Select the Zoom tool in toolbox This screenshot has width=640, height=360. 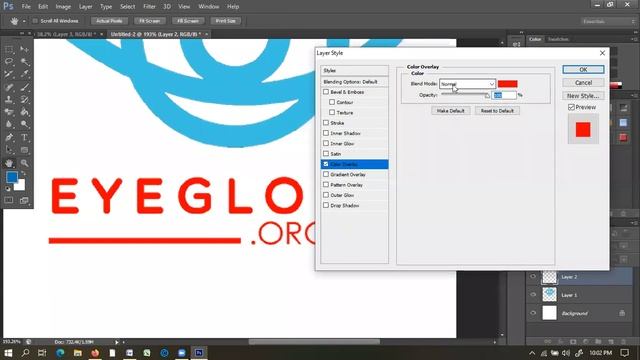click(24, 163)
